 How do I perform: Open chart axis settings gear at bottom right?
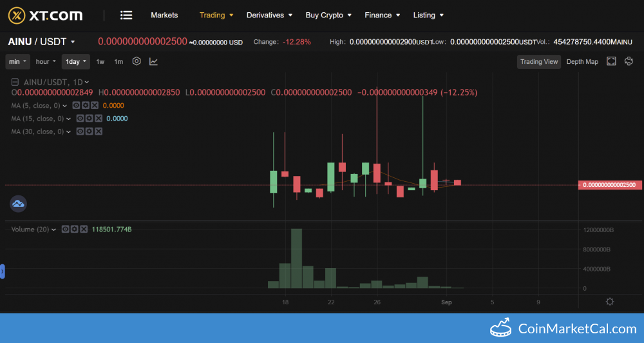pyautogui.click(x=610, y=302)
